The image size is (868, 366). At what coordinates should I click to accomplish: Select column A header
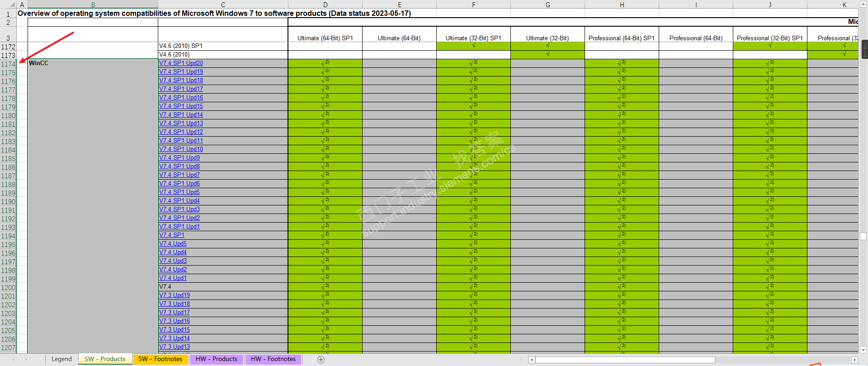pos(22,5)
